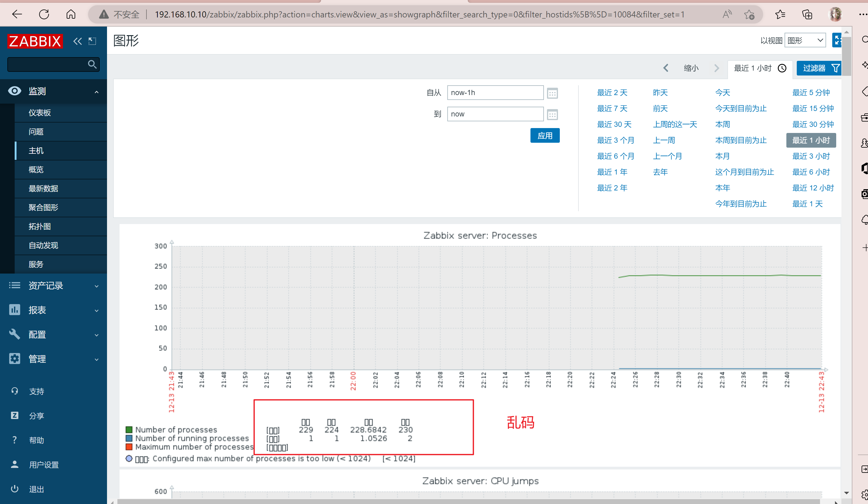Image resolution: width=868 pixels, height=504 pixels.
Task: Expand the 报表 reports menu
Action: [54, 310]
